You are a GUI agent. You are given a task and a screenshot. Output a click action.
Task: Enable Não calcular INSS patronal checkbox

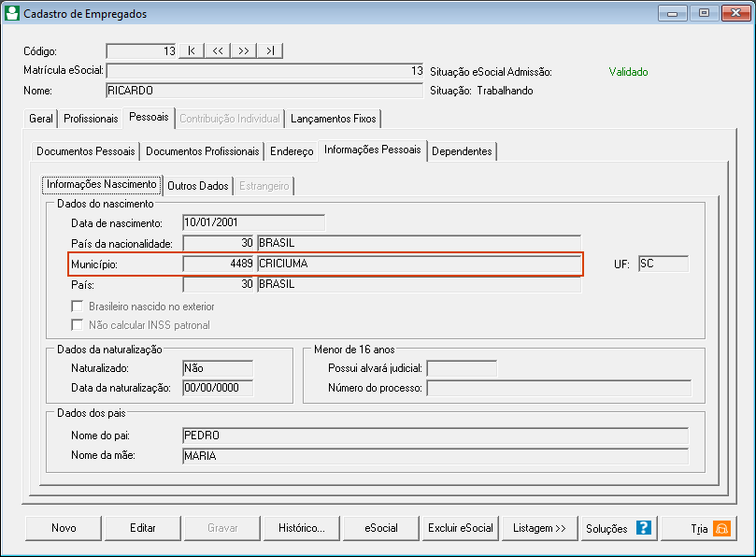point(78,325)
